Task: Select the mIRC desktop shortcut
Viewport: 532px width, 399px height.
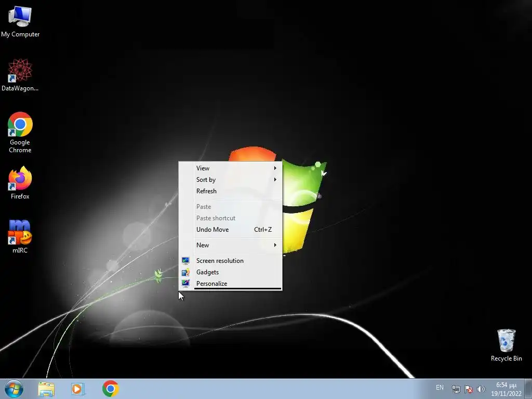Action: (x=20, y=236)
